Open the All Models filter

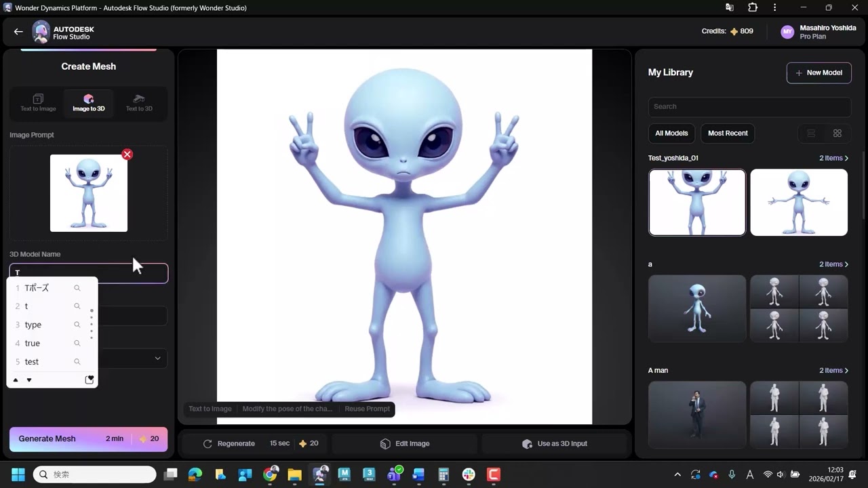click(x=671, y=133)
